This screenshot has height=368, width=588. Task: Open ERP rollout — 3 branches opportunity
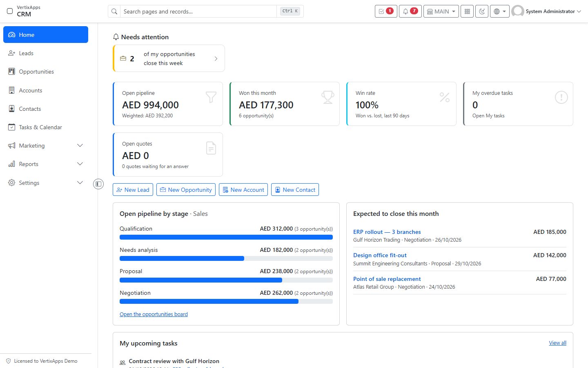point(387,232)
